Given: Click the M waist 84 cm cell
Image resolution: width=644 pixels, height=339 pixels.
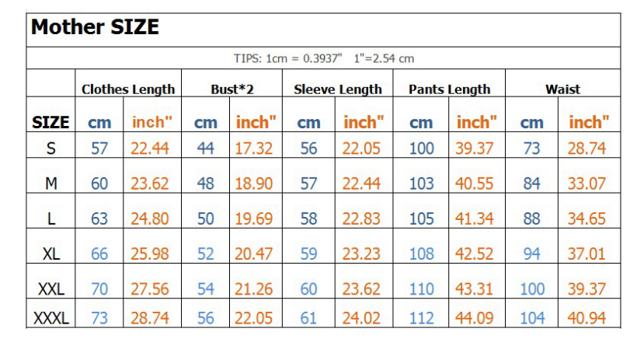Looking at the screenshot, I should point(532,183).
